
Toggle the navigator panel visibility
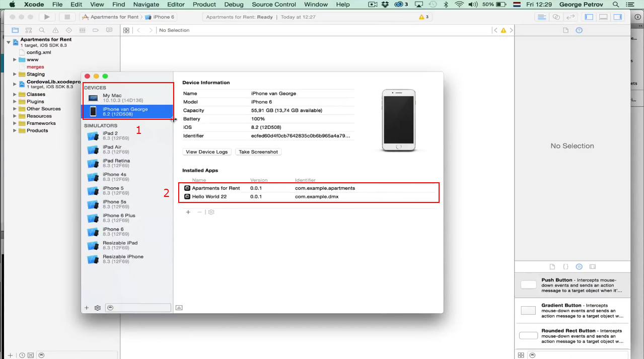pos(589,17)
